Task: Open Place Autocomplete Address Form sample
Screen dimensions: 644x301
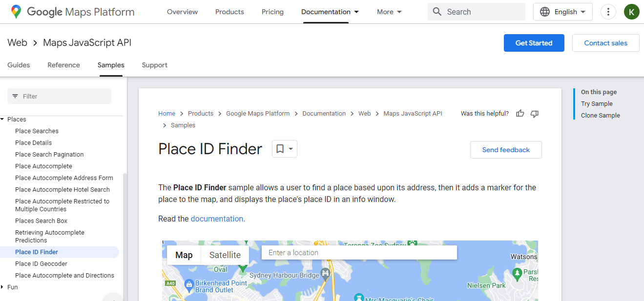Action: pyautogui.click(x=64, y=178)
